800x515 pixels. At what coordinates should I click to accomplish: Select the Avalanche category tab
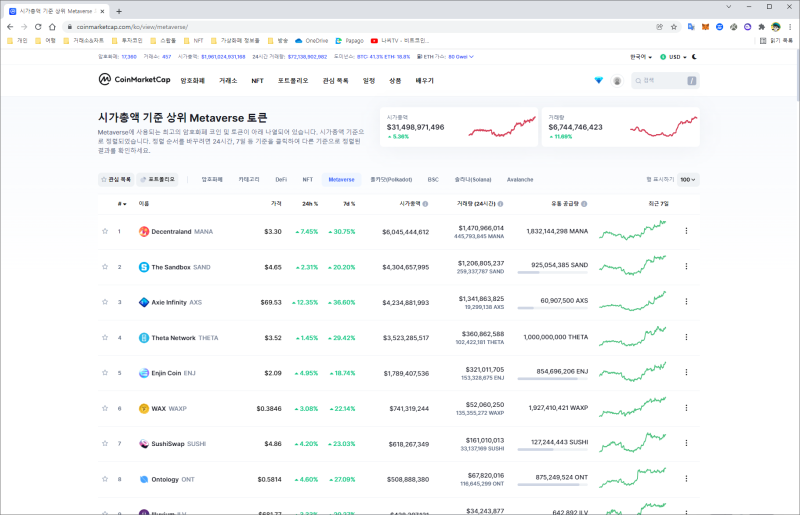pyautogui.click(x=520, y=180)
